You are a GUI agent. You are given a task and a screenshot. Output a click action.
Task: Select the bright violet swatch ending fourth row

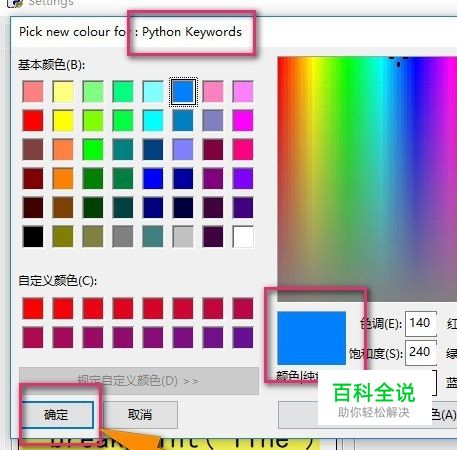click(243, 178)
